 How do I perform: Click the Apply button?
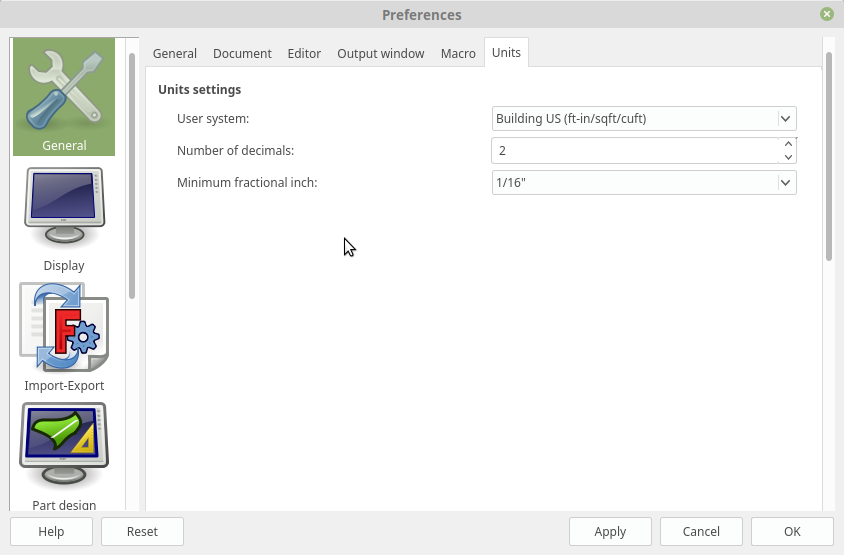(x=610, y=531)
